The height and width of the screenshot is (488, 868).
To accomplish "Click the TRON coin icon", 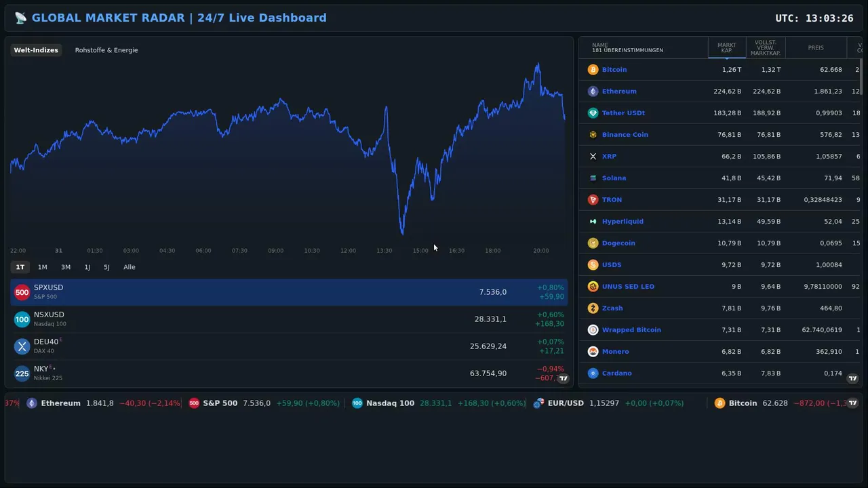I will click(x=593, y=200).
